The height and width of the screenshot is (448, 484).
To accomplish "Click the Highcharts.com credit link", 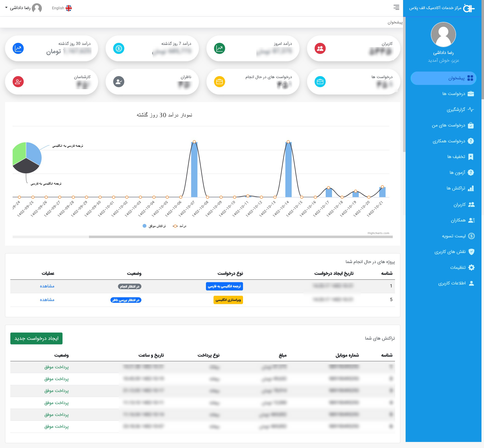I will tap(378, 233).
